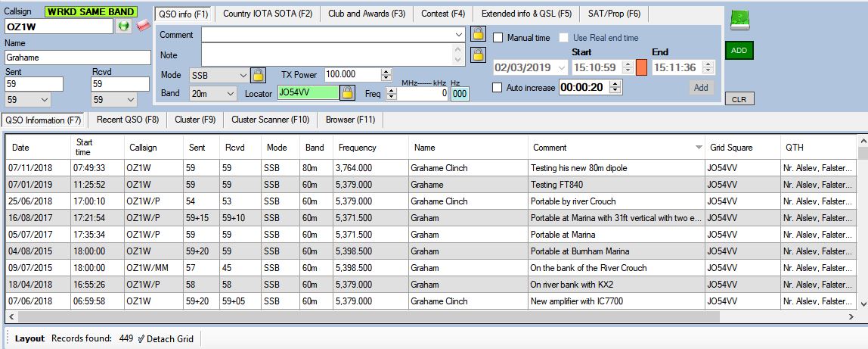This screenshot has height=349, width=868.
Task: Click the 'New amplifier with IC7700' cell
Action: (616, 301)
